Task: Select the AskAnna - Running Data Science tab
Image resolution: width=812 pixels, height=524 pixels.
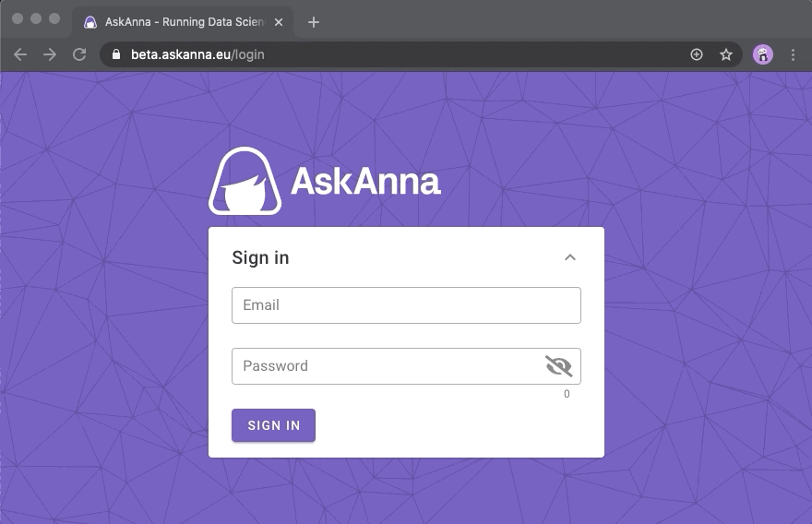Action: tap(183, 22)
